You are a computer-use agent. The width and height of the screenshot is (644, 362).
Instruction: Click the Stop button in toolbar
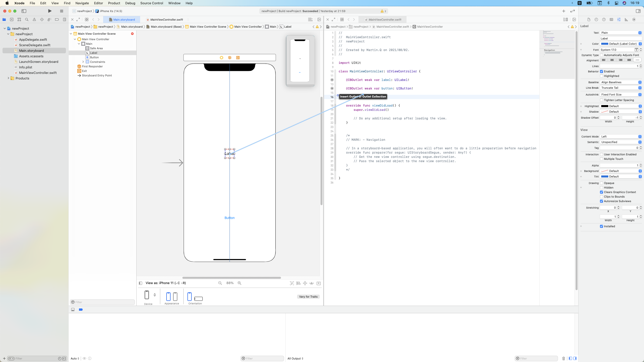tap(61, 11)
